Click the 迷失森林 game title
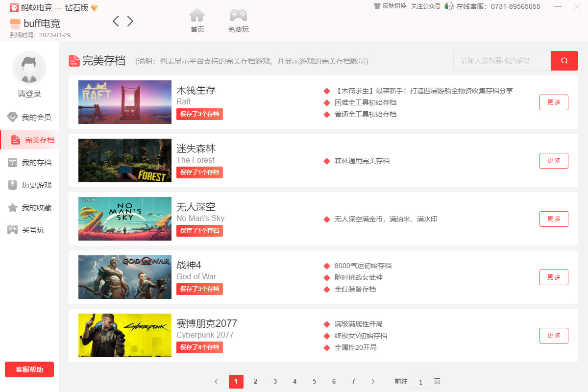Viewport: 588px width, 392px height. (x=196, y=148)
